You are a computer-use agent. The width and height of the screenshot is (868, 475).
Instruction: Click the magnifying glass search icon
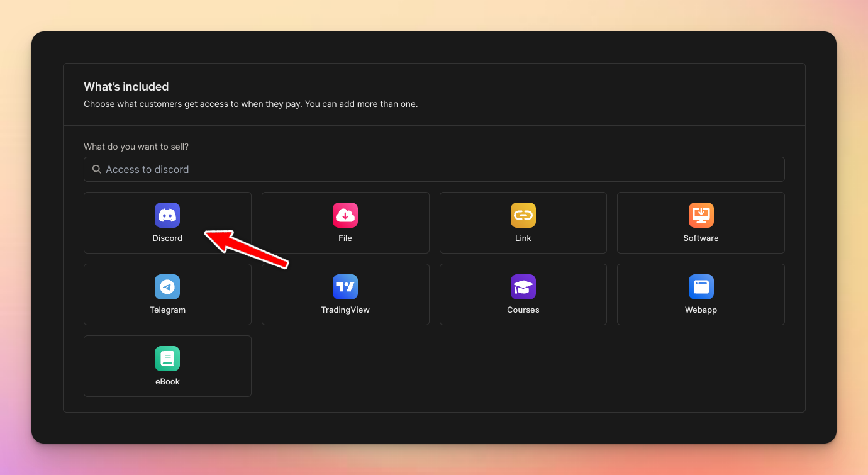(96, 169)
